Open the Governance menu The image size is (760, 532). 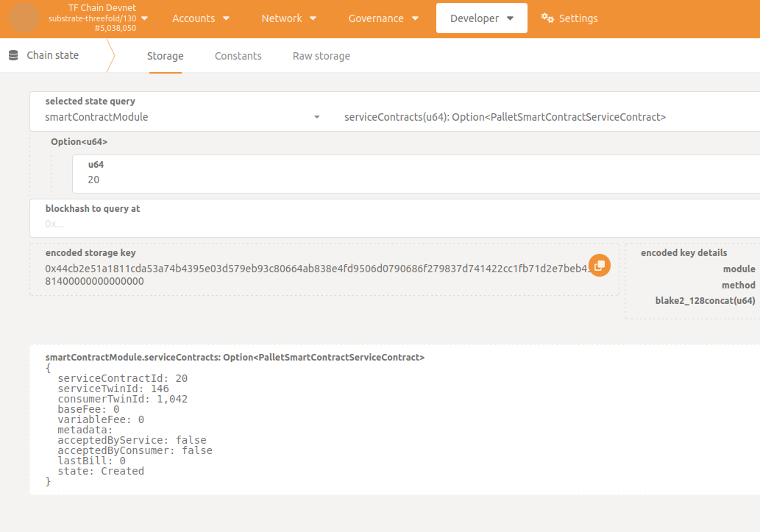tap(383, 18)
